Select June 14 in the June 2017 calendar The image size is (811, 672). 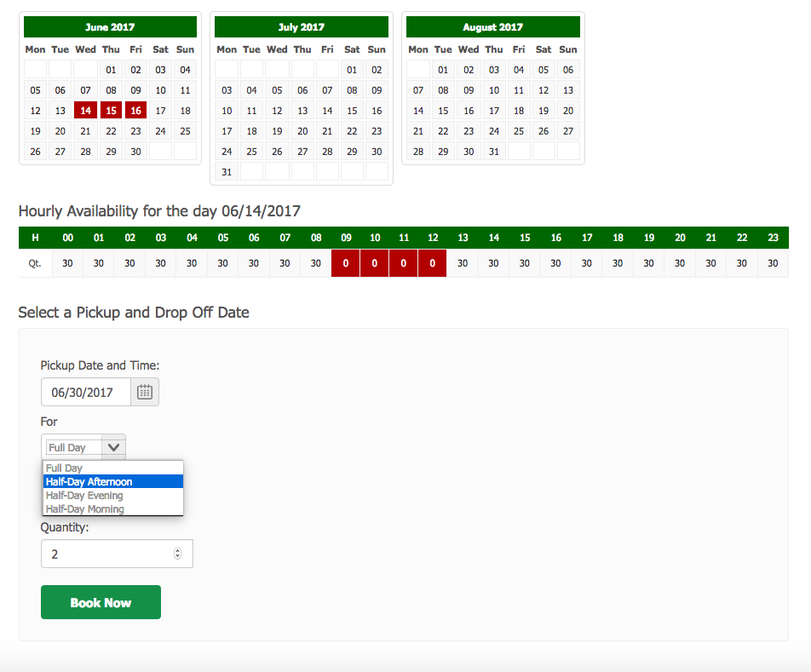tap(85, 111)
